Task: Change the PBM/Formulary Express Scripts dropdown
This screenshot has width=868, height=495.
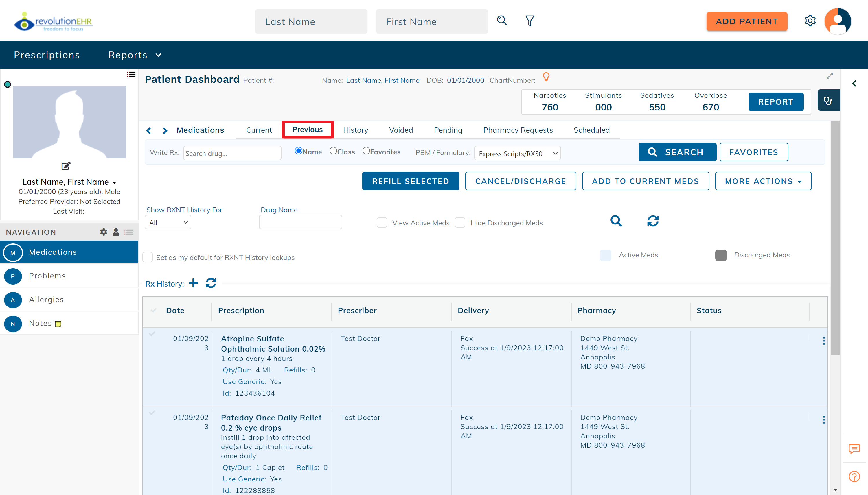Action: tap(517, 153)
